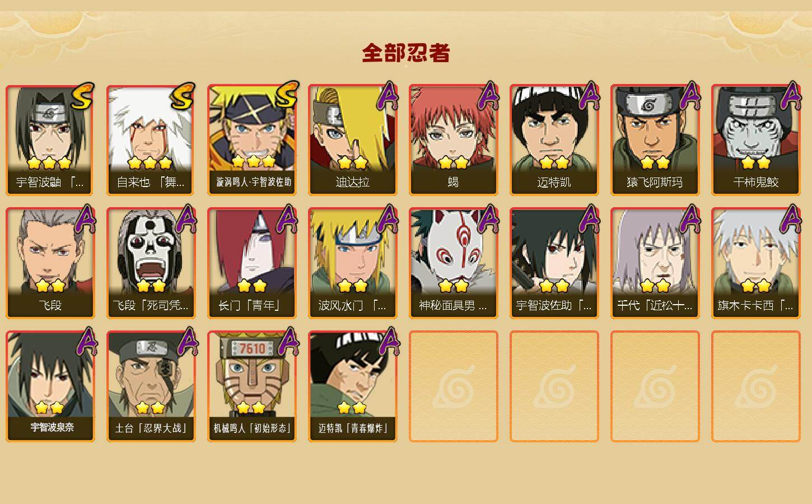Select the 漩涡鸣人·宇智波佐助 card
Viewport: 812px width, 504px height.
coord(252,140)
